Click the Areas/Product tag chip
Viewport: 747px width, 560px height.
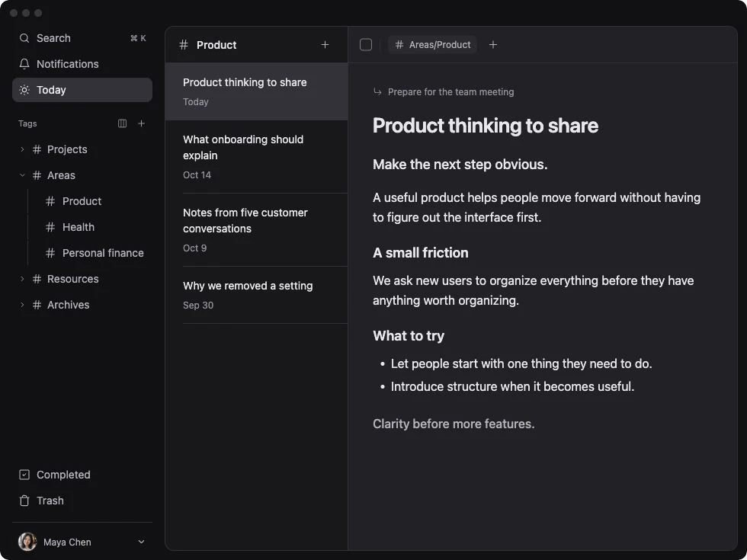[x=433, y=44]
